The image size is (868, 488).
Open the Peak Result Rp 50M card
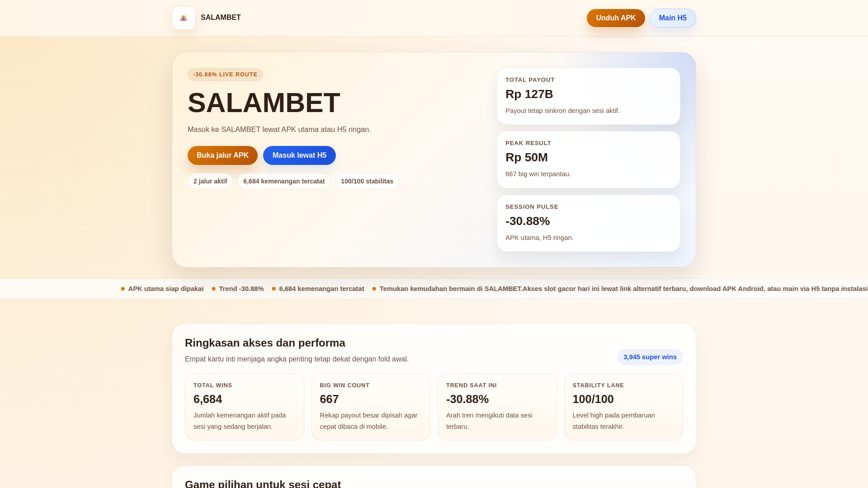[x=588, y=160]
